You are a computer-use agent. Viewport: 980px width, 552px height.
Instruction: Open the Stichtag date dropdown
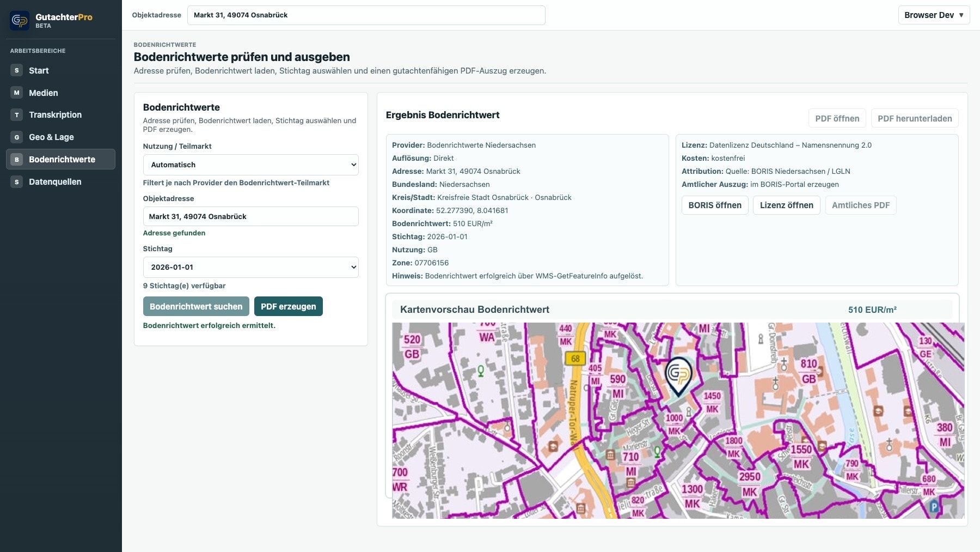tap(251, 267)
